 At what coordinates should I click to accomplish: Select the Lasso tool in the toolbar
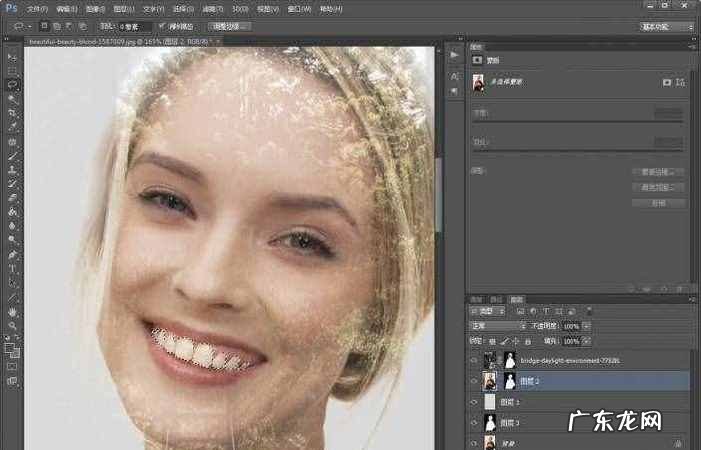[12, 85]
